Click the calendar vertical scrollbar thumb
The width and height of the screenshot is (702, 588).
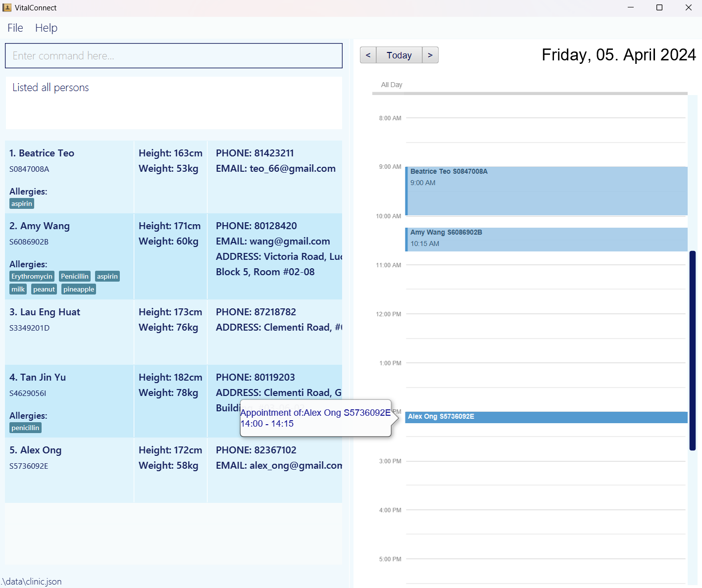[693, 350]
